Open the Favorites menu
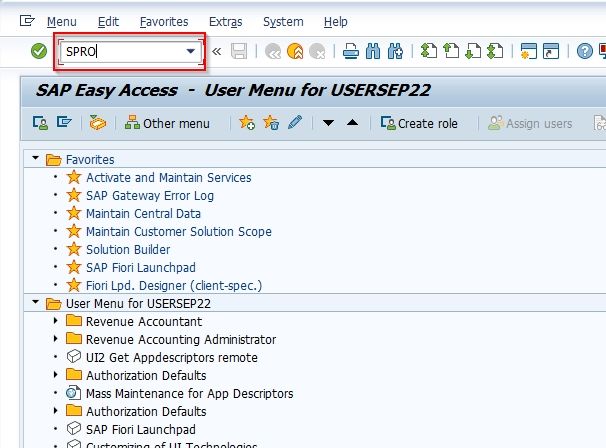The image size is (606, 448). coord(164,22)
